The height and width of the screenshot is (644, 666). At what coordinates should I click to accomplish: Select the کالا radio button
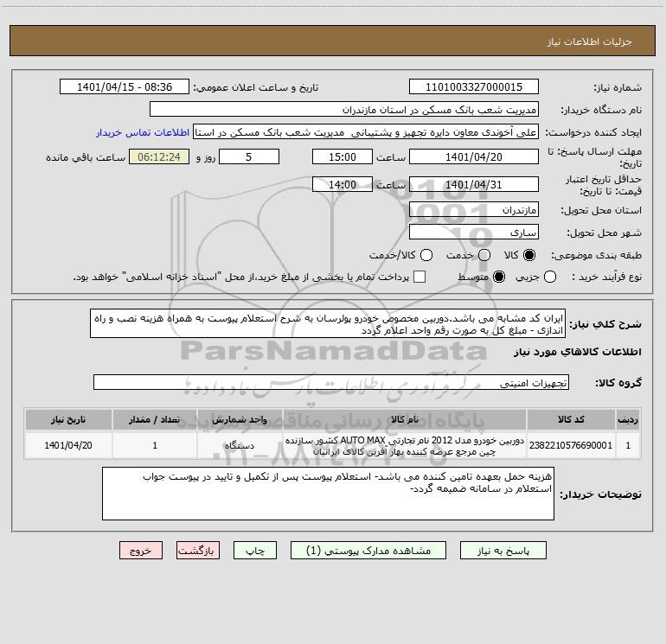(529, 255)
